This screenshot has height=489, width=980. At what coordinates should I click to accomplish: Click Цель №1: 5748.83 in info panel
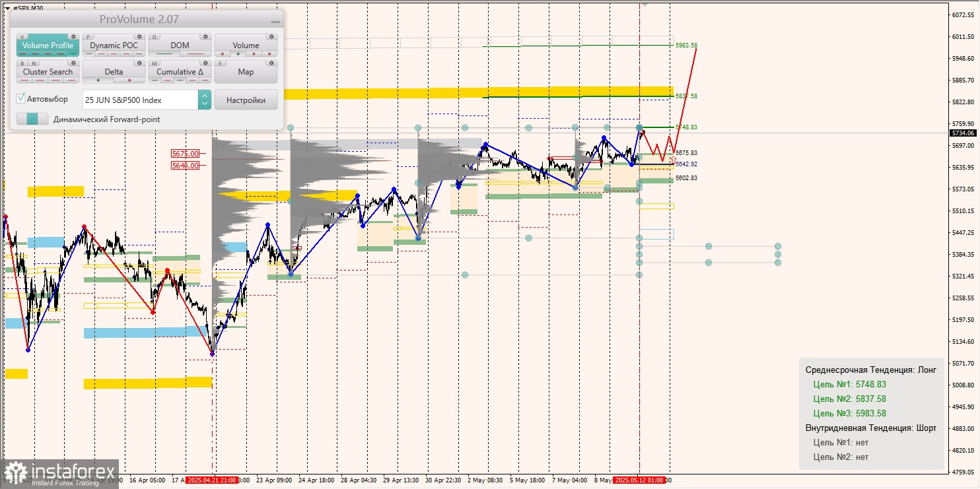click(x=850, y=384)
